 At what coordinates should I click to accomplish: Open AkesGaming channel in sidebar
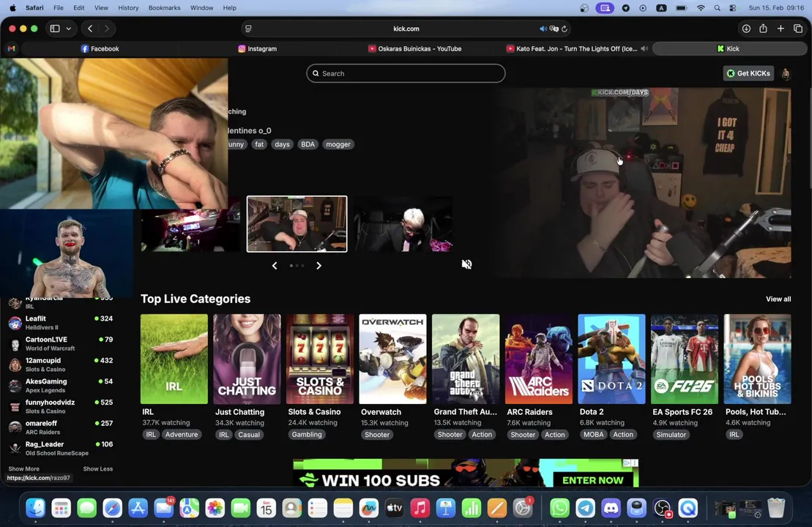tap(61, 386)
